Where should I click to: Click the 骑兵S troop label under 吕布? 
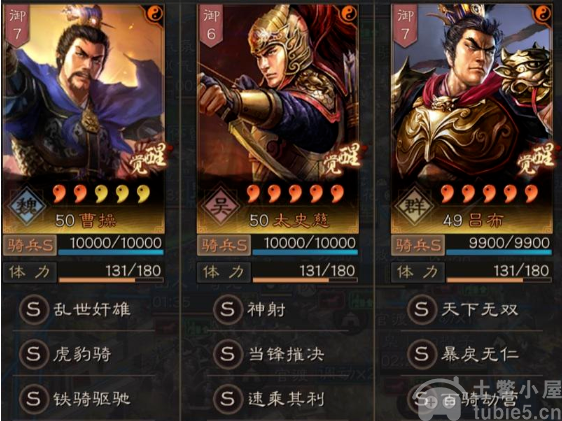tap(418, 245)
